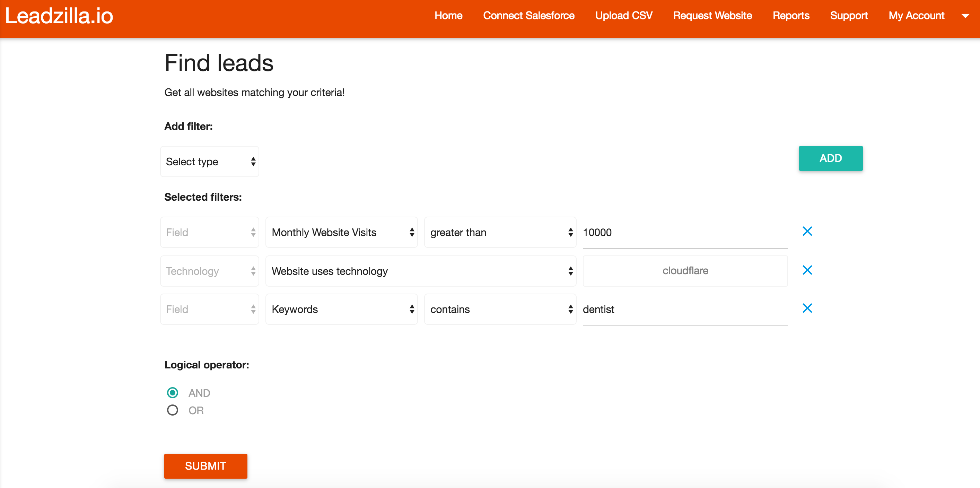The image size is (980, 488).
Task: Select the AND logical operator
Action: (x=173, y=393)
